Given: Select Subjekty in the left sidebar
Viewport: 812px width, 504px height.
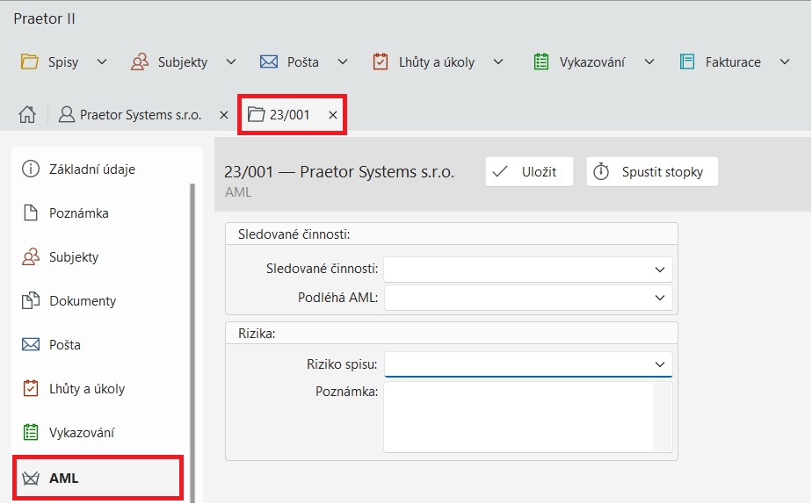Looking at the screenshot, I should pyautogui.click(x=74, y=257).
